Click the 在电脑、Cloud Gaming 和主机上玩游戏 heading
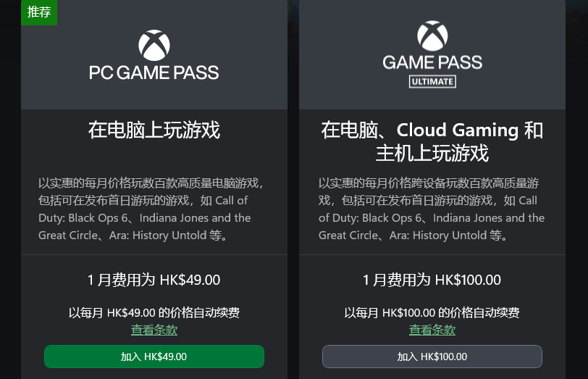The height and width of the screenshot is (379, 588). (x=432, y=141)
